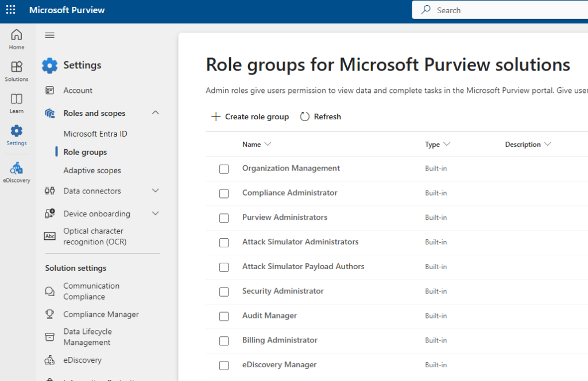588x381 pixels.
Task: Open Data Lifecycle Management settings
Action: coord(88,337)
